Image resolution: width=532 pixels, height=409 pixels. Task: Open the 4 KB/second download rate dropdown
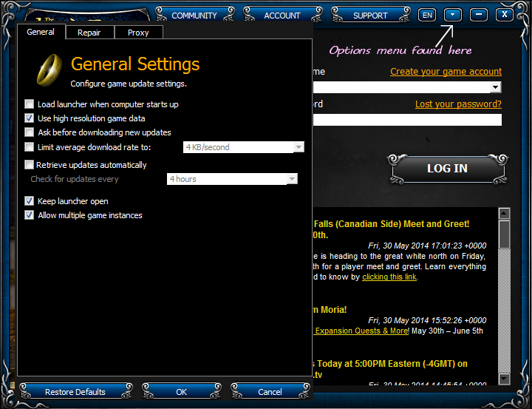(244, 147)
